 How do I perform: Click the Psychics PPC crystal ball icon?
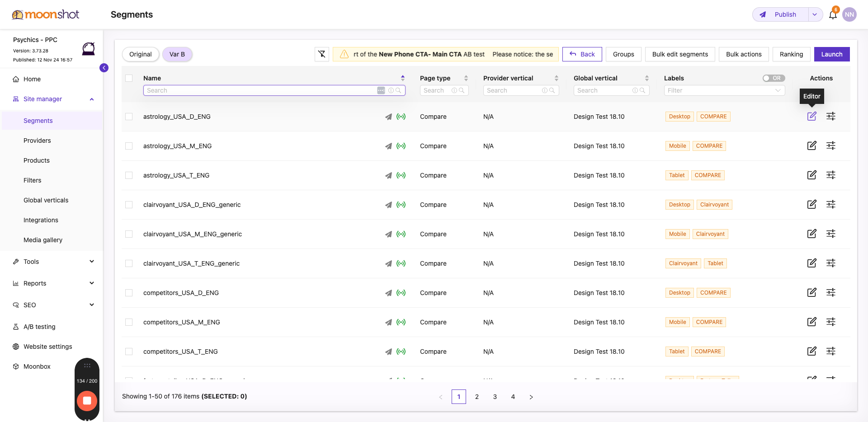click(x=89, y=48)
